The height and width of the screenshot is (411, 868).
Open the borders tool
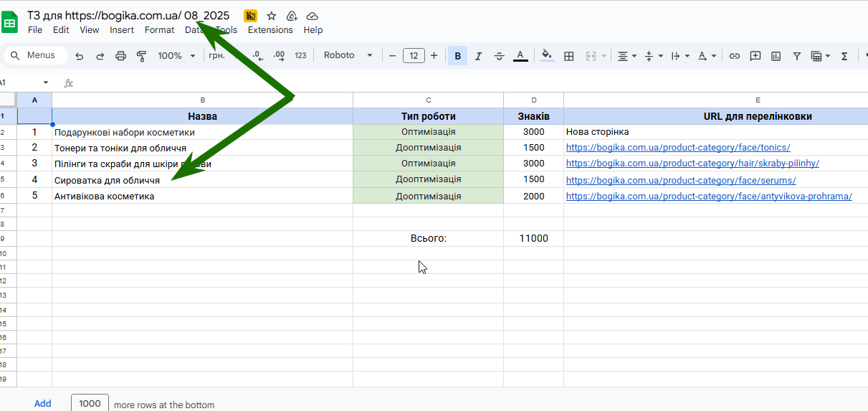[569, 56]
